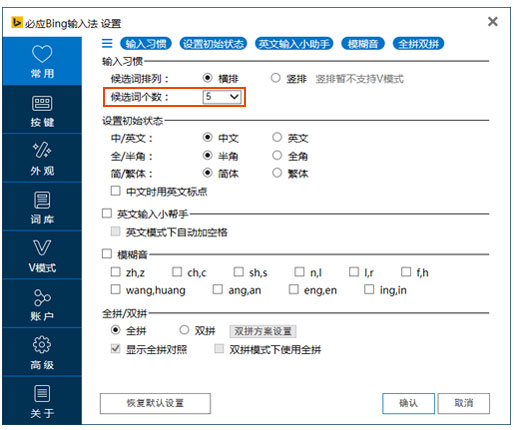514x430 pixels.
Task: Open the 外观 appearance wand icon section
Action: [42, 159]
